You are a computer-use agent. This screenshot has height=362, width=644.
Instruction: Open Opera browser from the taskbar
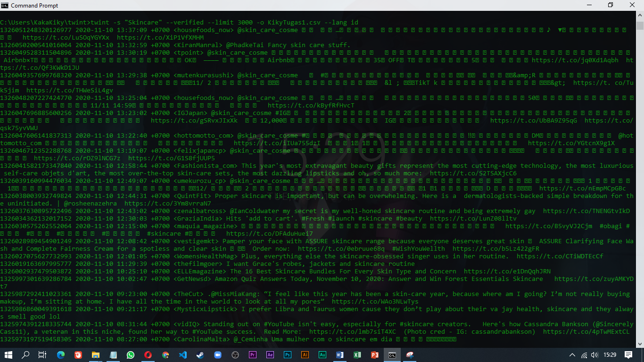pos(148,354)
